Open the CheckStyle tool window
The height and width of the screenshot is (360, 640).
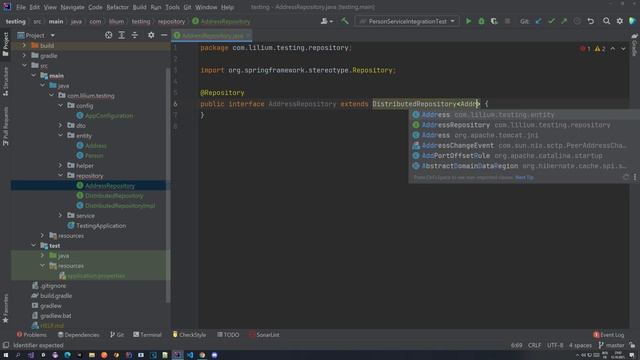(x=189, y=335)
